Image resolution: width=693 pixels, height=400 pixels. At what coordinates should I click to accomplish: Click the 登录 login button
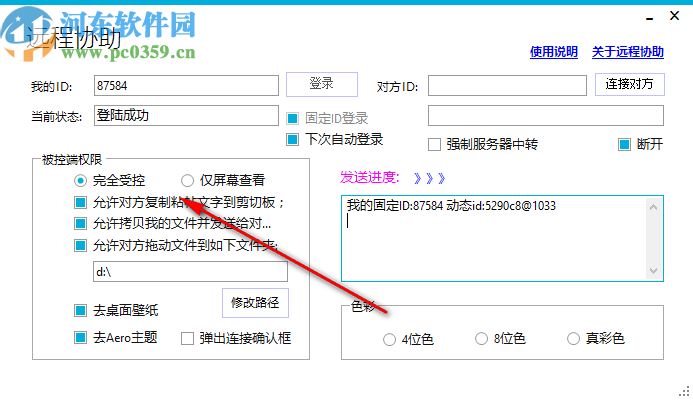coord(322,84)
